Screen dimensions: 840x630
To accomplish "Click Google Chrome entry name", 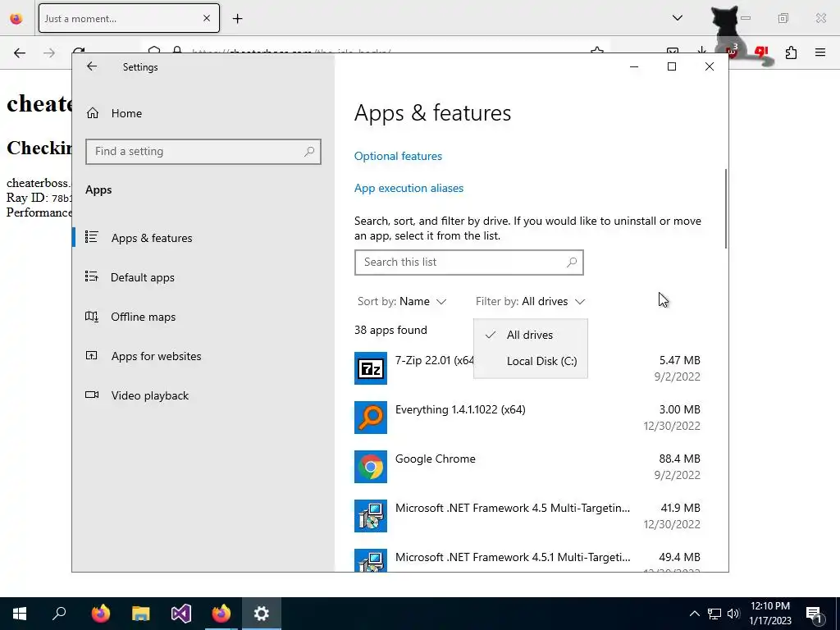I will click(435, 459).
